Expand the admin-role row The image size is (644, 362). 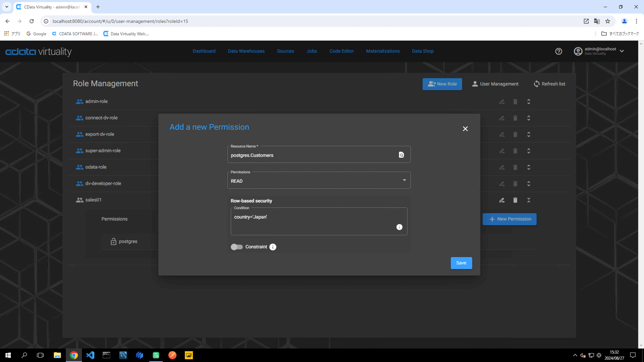(x=529, y=102)
